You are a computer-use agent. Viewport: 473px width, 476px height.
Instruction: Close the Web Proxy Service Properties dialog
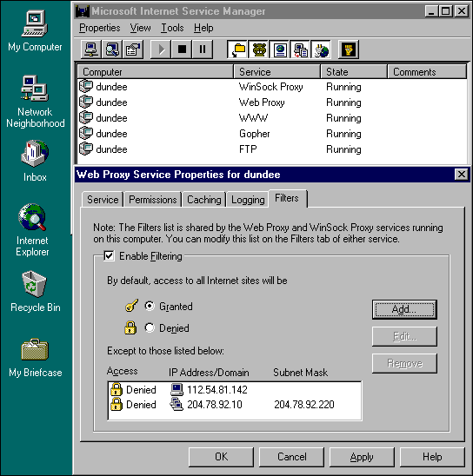point(461,175)
